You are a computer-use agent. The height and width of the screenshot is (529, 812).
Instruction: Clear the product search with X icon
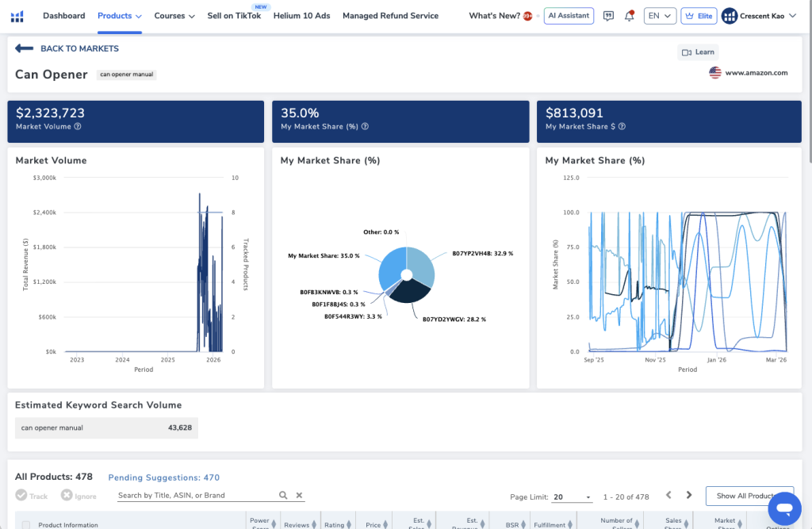pyautogui.click(x=300, y=496)
